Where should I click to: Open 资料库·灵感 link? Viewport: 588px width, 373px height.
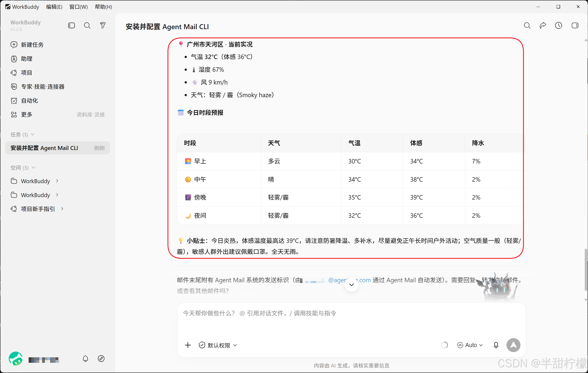click(x=91, y=115)
